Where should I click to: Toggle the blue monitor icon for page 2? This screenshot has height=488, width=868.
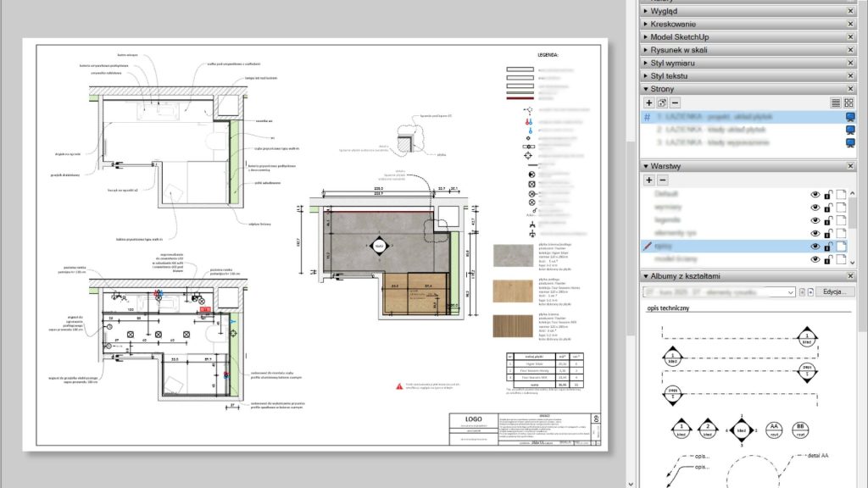(850, 130)
